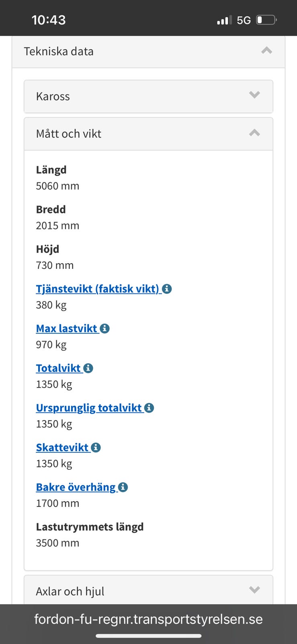The image size is (297, 644).
Task: Open the Bakre överhäng link
Action: point(76,487)
